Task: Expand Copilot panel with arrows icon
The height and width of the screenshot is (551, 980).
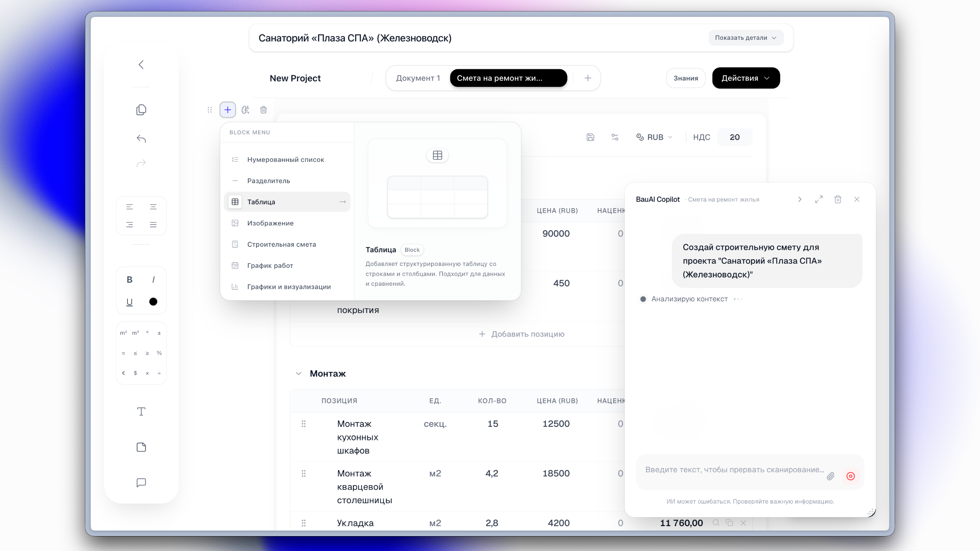Action: click(819, 199)
